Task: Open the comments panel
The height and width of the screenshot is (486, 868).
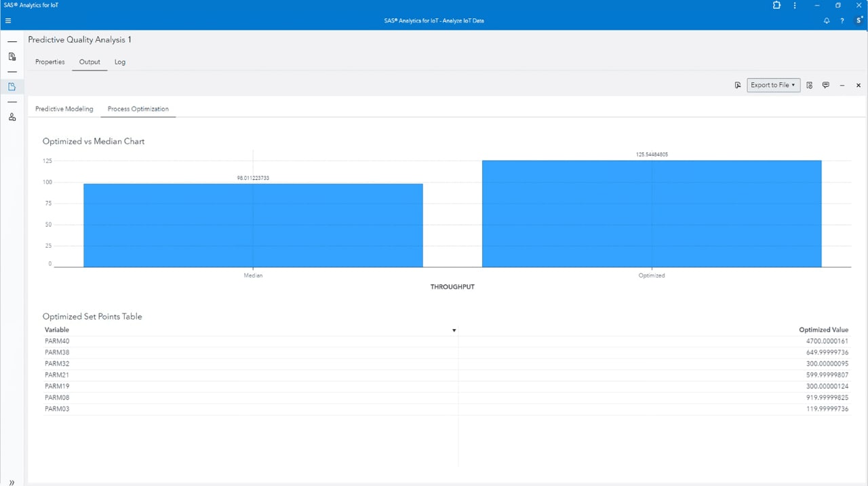Action: pyautogui.click(x=826, y=85)
